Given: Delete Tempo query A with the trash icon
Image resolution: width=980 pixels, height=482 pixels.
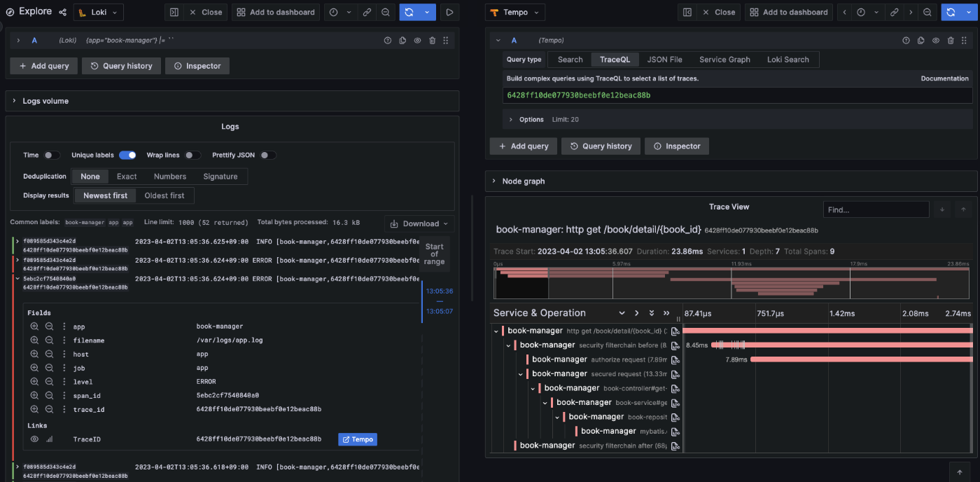Looking at the screenshot, I should point(951,41).
